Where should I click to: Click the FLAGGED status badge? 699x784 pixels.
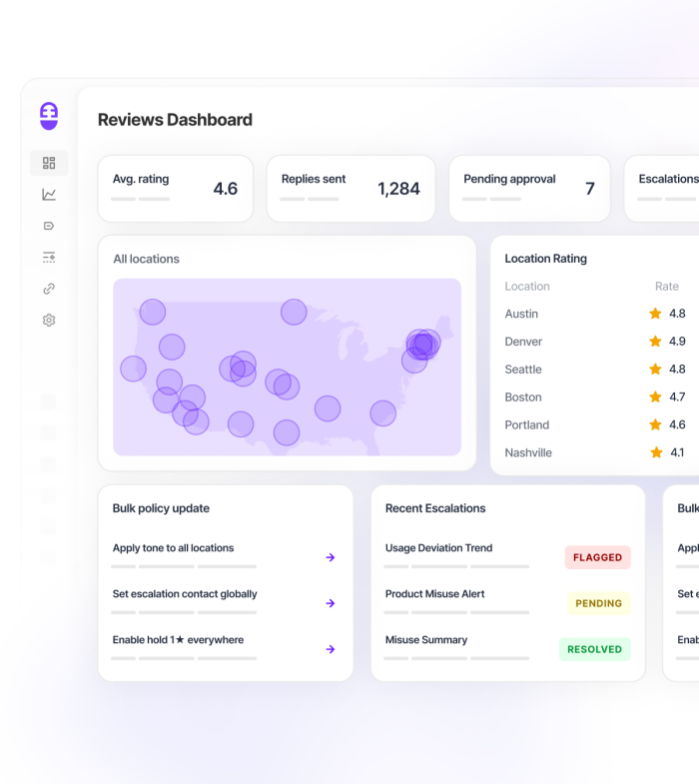[597, 557]
